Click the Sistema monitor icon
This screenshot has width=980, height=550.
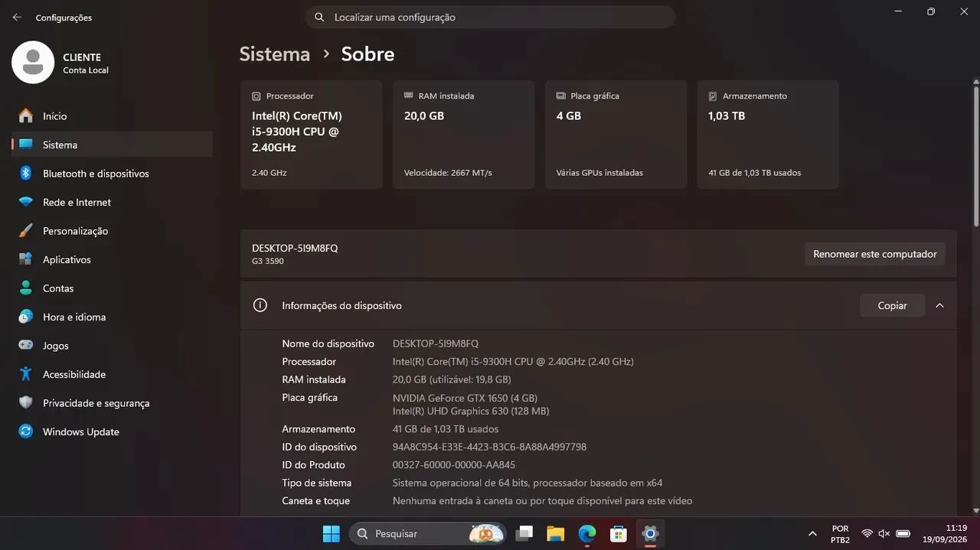[26, 145]
